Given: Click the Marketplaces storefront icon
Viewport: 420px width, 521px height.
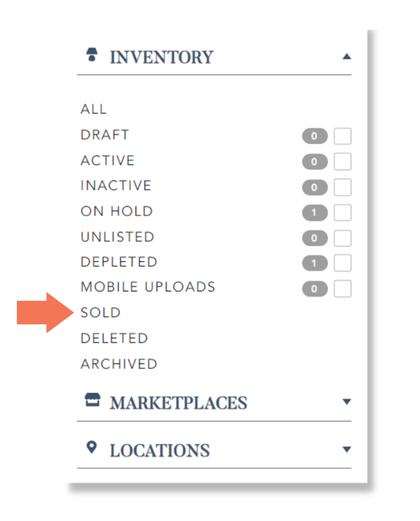Looking at the screenshot, I should pyautogui.click(x=92, y=400).
